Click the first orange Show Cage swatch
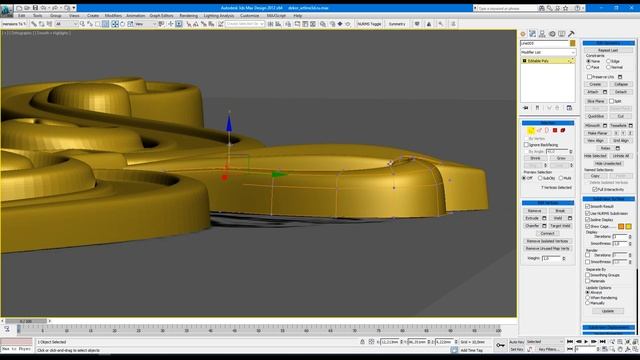This screenshot has width=640, height=360. pyautogui.click(x=621, y=226)
